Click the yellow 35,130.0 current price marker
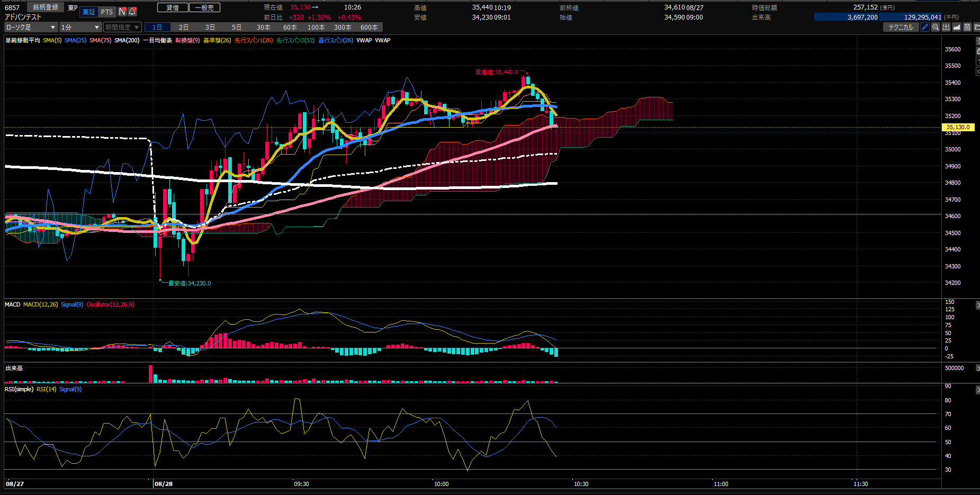The width and height of the screenshot is (980, 495). [958, 127]
